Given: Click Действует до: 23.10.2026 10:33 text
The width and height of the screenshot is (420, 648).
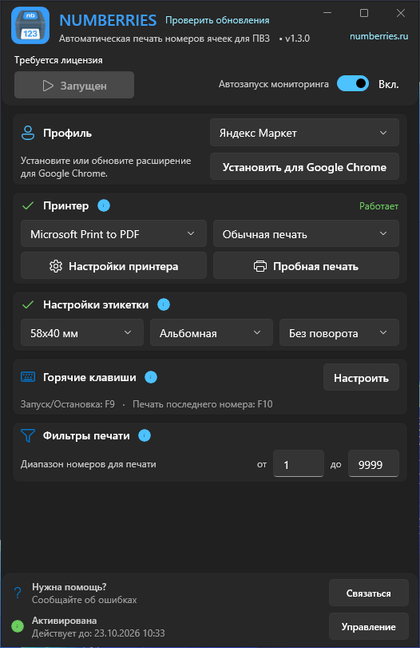Looking at the screenshot, I should click(x=98, y=633).
